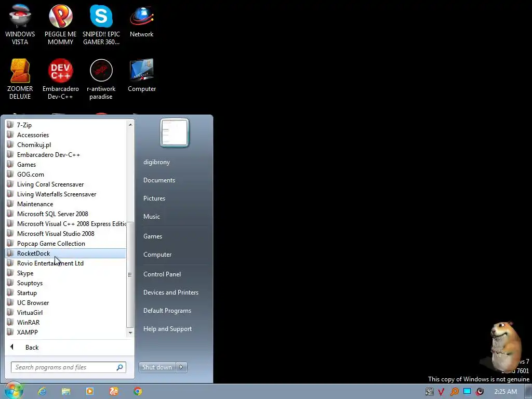Expand the RocketDock folder

click(66, 253)
